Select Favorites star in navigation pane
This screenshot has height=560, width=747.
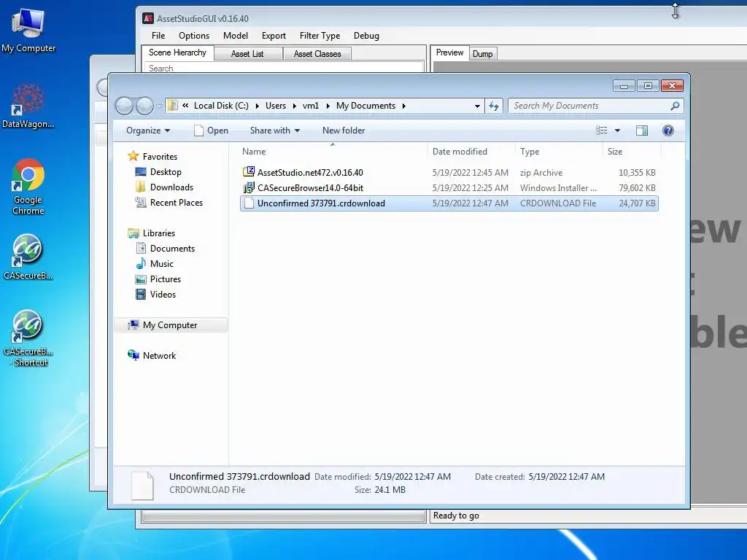(133, 156)
